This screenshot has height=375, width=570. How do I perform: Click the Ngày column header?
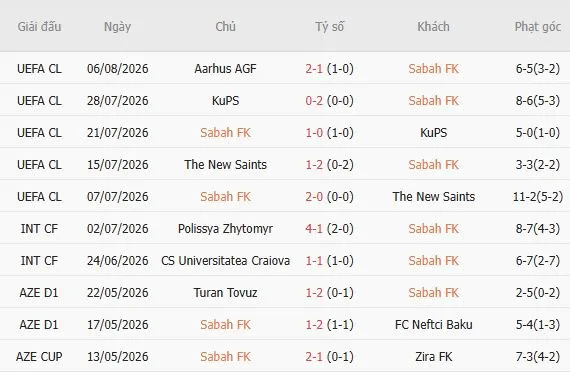(x=117, y=27)
